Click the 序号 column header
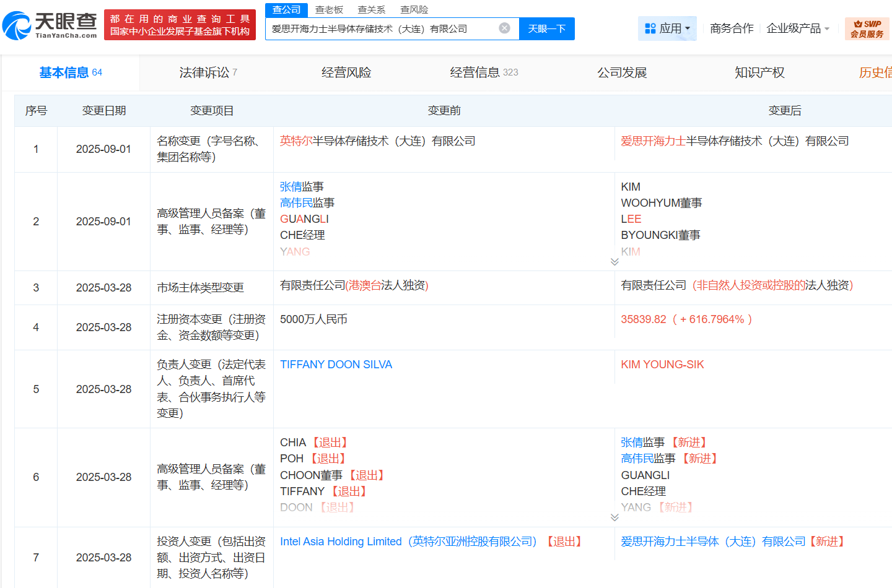Image resolution: width=892 pixels, height=588 pixels. 36,111
